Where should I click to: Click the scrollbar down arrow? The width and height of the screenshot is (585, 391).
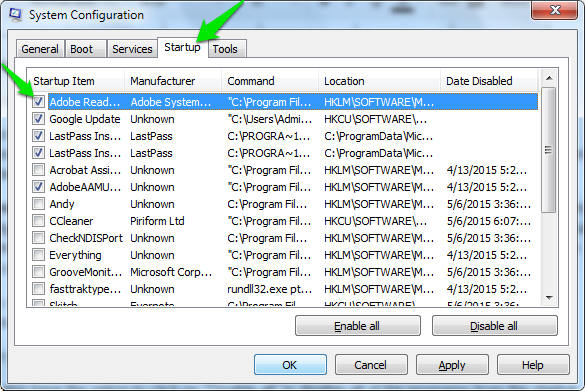(549, 297)
